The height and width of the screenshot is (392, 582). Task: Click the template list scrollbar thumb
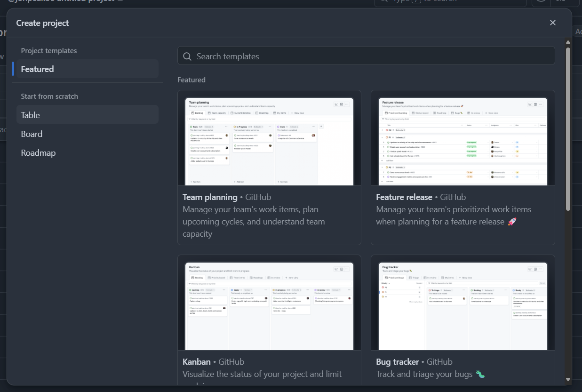pos(568,128)
